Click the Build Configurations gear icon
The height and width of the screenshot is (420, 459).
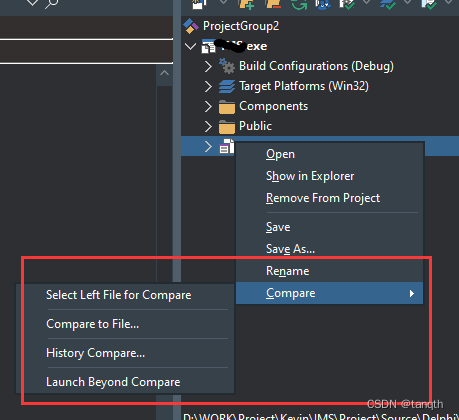[227, 66]
